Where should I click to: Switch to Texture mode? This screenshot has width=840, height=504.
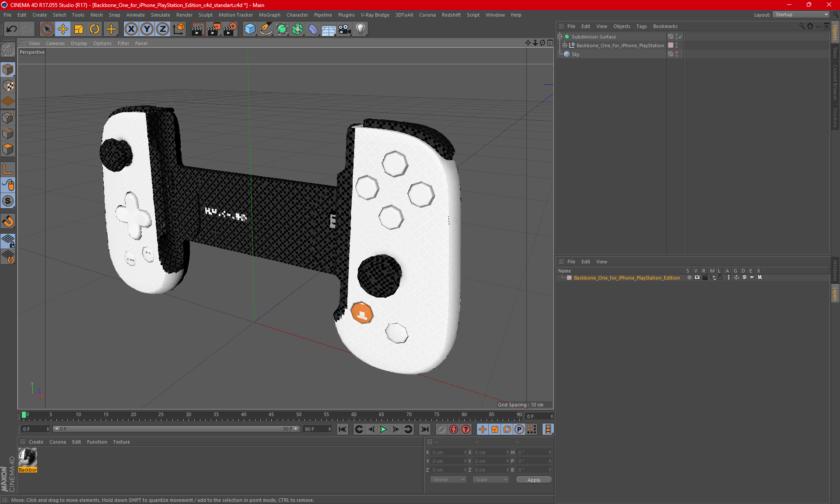(8, 86)
